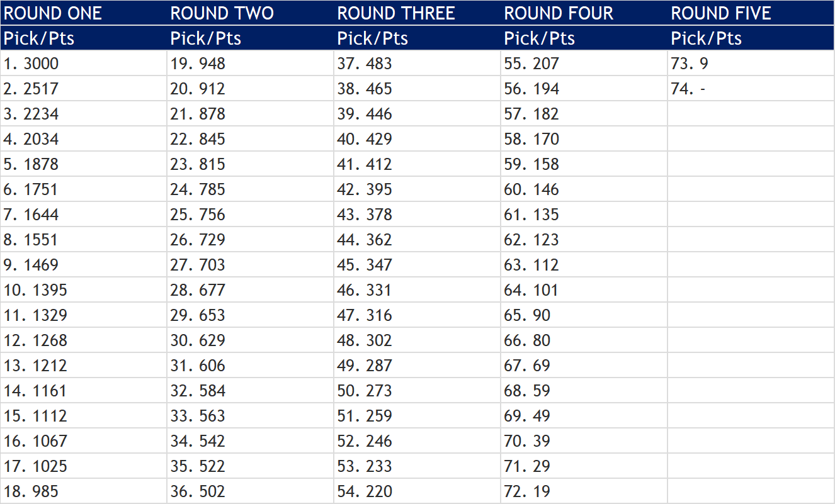Click the cell for pick 27 with 703
The width and height of the screenshot is (835, 504).
tap(251, 265)
